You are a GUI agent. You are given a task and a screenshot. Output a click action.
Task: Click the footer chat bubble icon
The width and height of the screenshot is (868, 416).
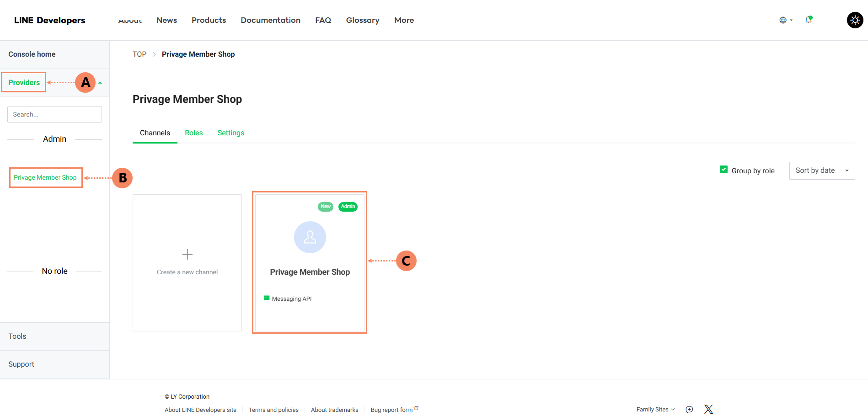click(689, 410)
